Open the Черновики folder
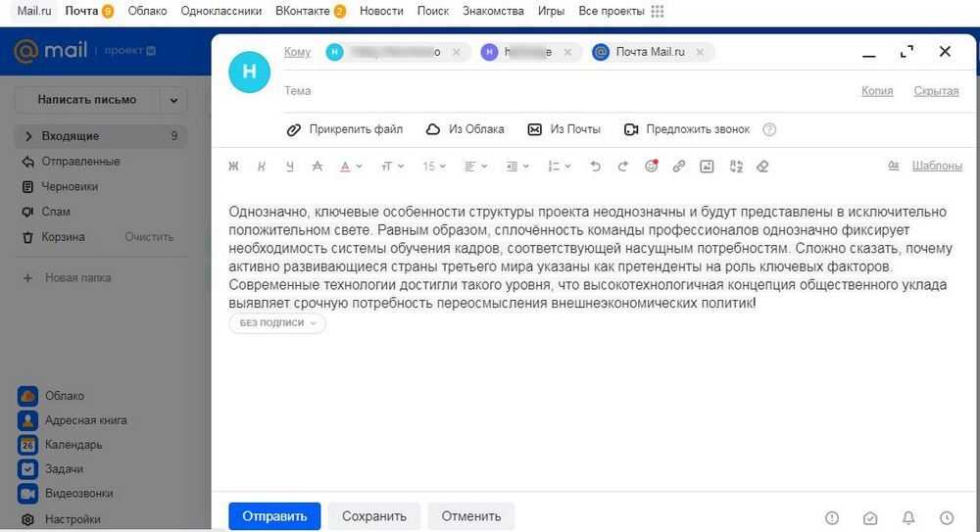Screen dimensions: 980x532 point(69,186)
